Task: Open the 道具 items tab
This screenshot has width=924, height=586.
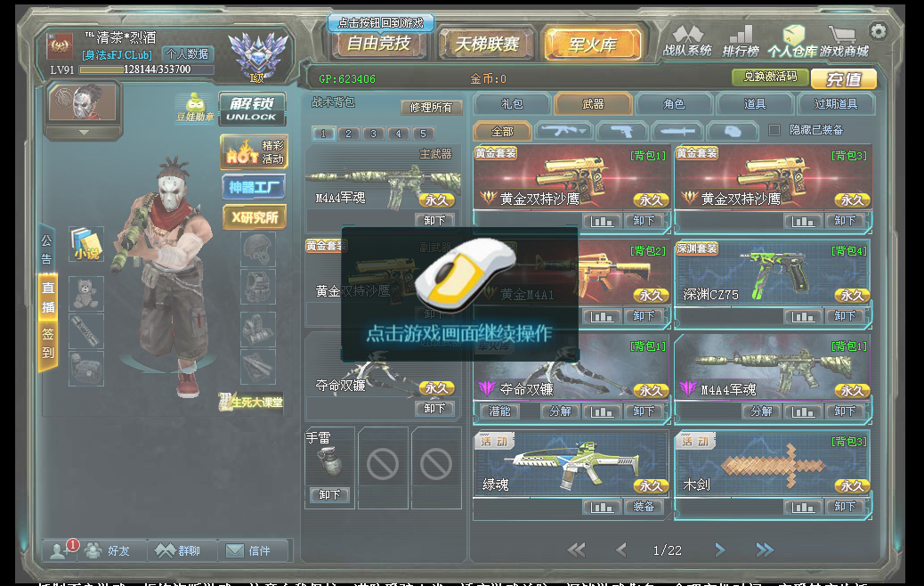Action: (x=755, y=104)
